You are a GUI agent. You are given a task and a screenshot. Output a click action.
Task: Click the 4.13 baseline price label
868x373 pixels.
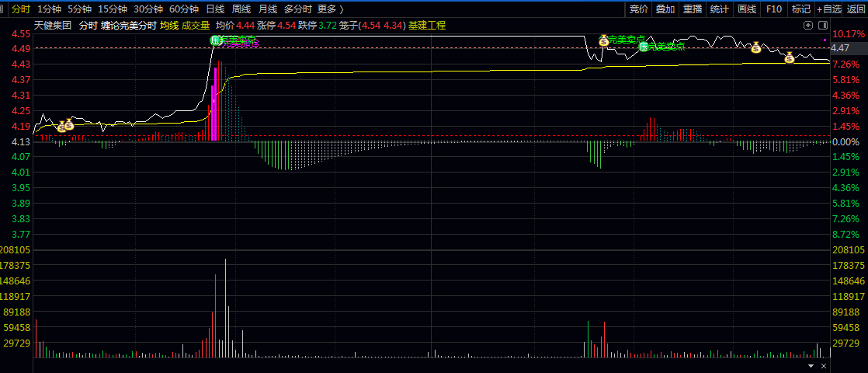(x=21, y=142)
